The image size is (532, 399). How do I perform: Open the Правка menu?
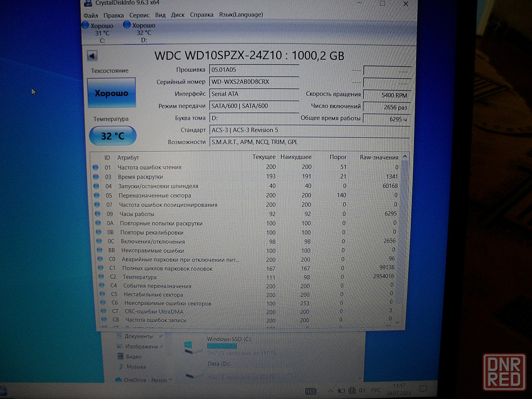click(113, 15)
